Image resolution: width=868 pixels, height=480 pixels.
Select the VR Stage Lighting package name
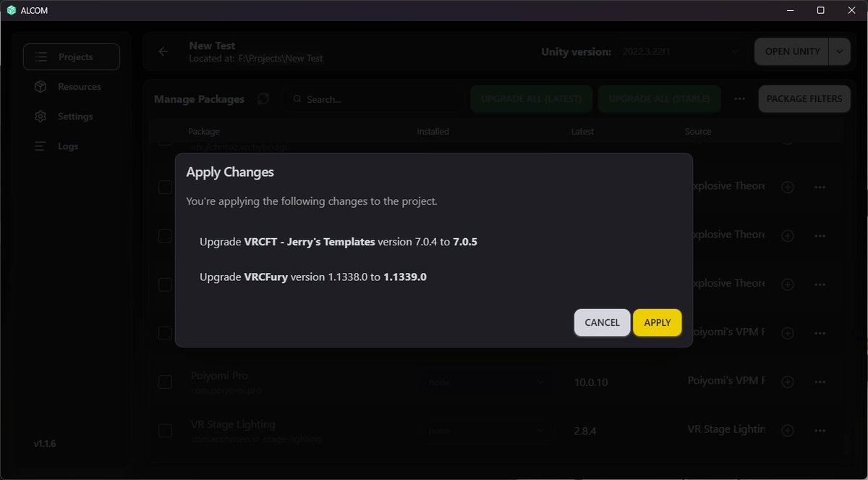pos(233,424)
